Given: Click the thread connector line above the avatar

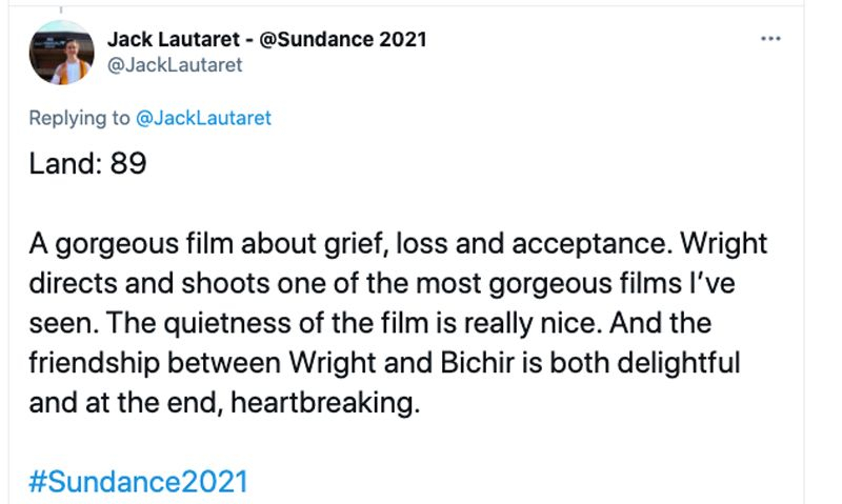Looking at the screenshot, I should click(61, 10).
